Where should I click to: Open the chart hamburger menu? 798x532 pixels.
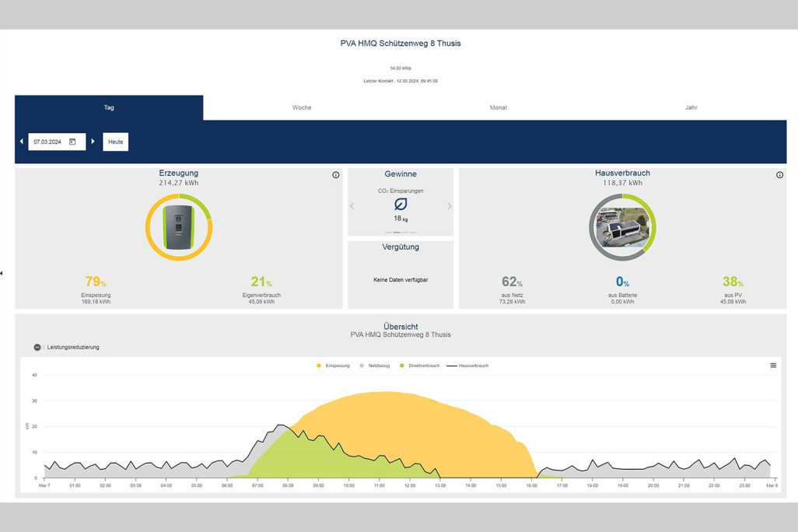(773, 366)
